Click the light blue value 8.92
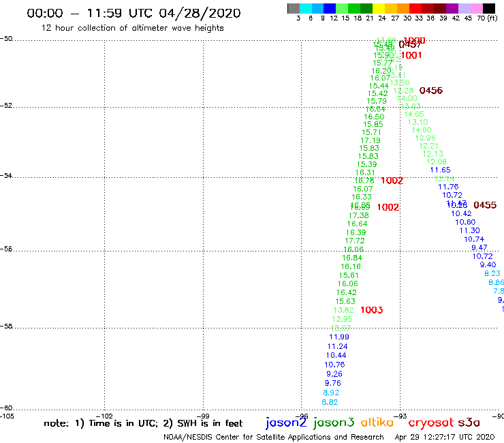The height and width of the screenshot is (443, 504). coord(331,393)
